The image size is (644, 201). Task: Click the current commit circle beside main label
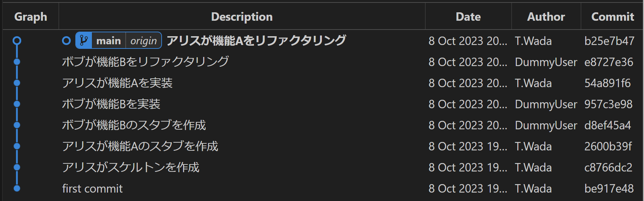(x=66, y=41)
